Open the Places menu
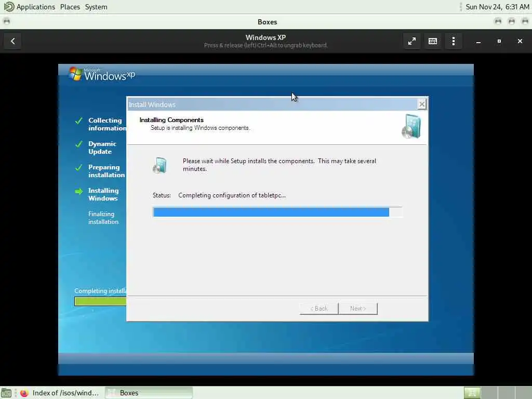Screen dimensions: 532x399 click(x=70, y=7)
